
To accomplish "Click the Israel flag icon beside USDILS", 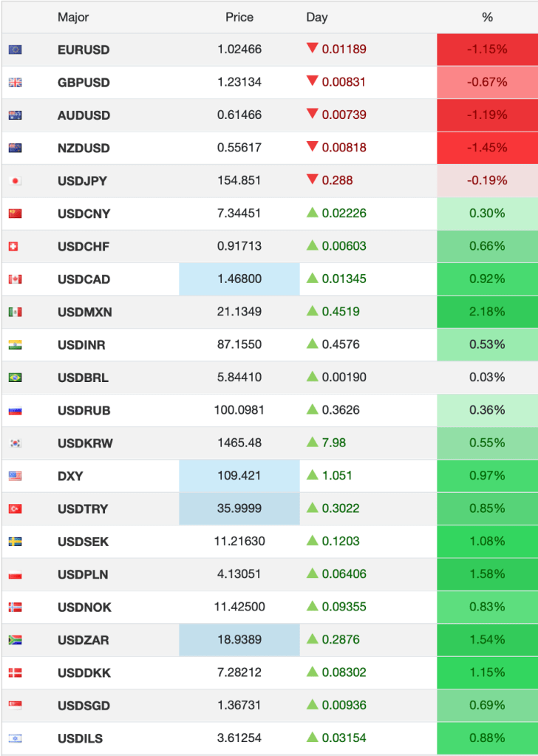I will coord(15,738).
